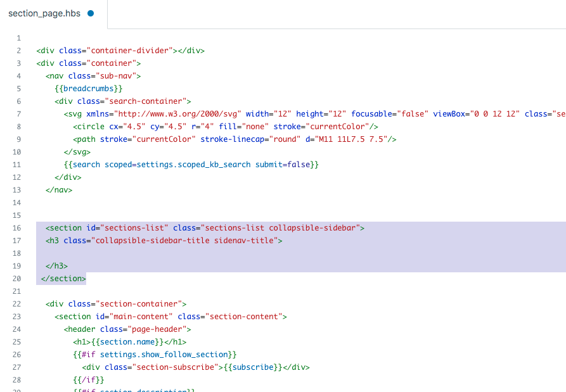Image resolution: width=566 pixels, height=392 pixels.
Task: Place cursor on the {{breadcrumbs}} helper
Action: click(x=88, y=89)
